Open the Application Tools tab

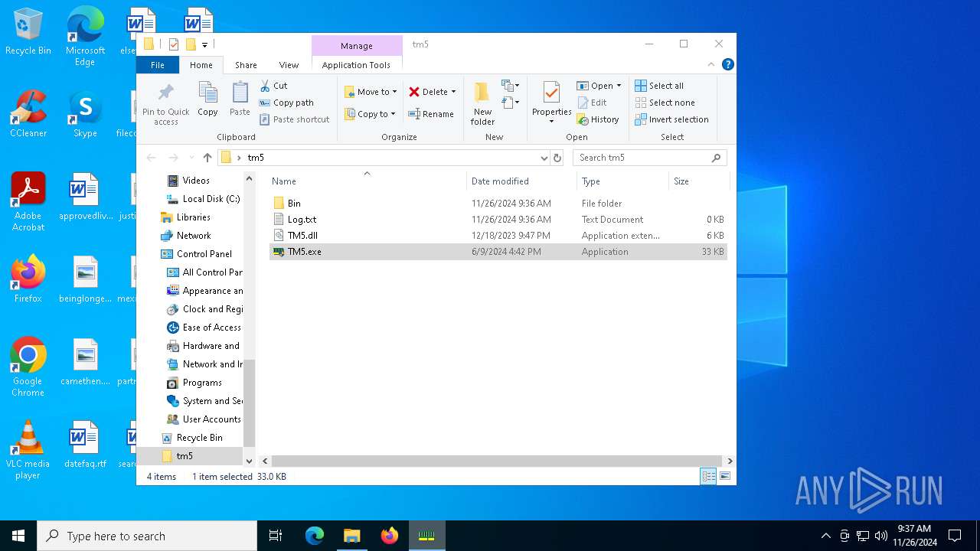coord(356,65)
